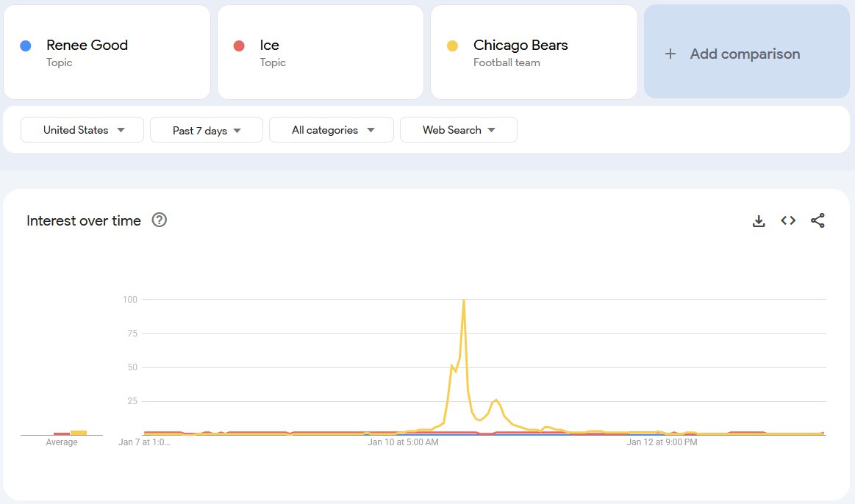Click the Topic subtitle under Renee Good

pyautogui.click(x=60, y=62)
